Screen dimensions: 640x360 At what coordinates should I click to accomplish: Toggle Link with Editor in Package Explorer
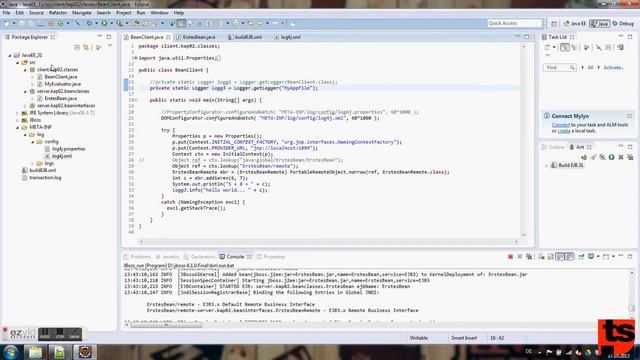coord(86,47)
